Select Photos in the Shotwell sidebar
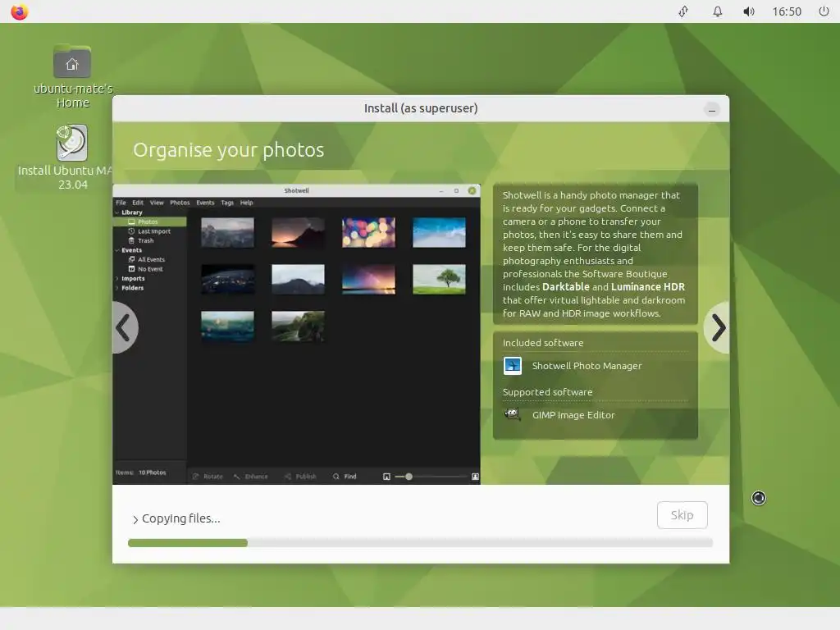The image size is (840, 630). point(149,221)
